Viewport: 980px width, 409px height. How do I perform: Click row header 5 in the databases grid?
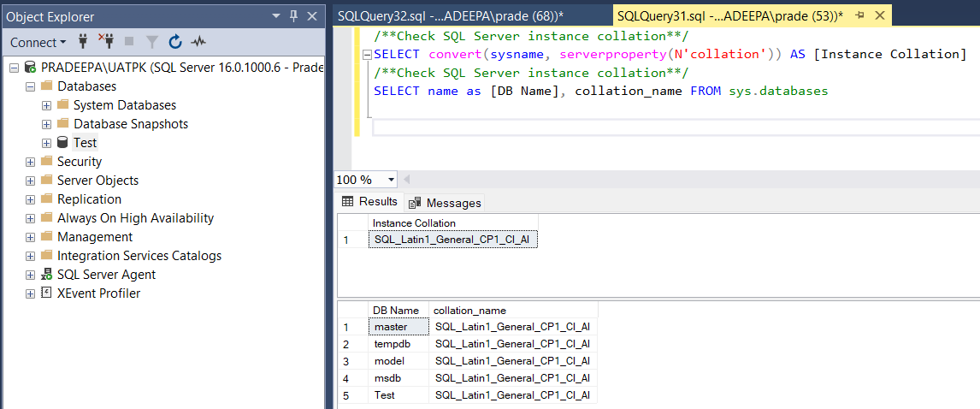pyautogui.click(x=352, y=395)
